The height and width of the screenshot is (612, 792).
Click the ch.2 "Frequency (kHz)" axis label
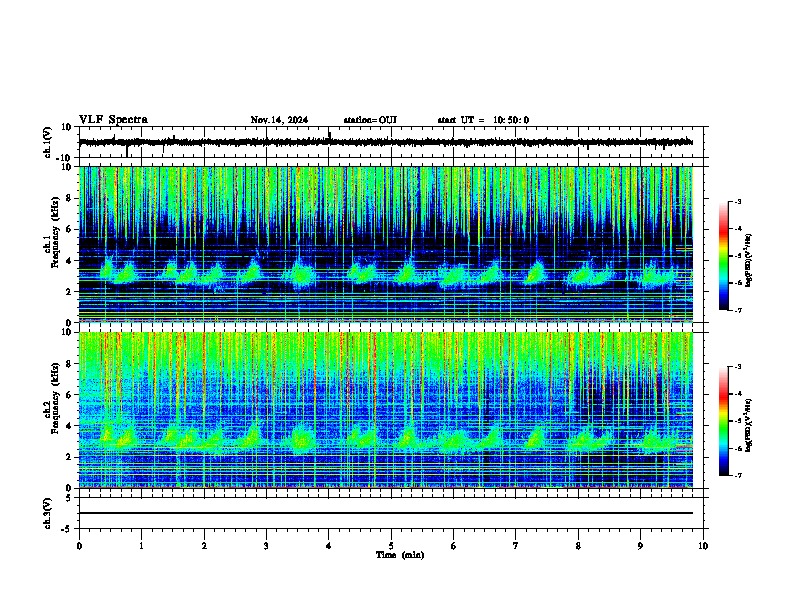55,398
